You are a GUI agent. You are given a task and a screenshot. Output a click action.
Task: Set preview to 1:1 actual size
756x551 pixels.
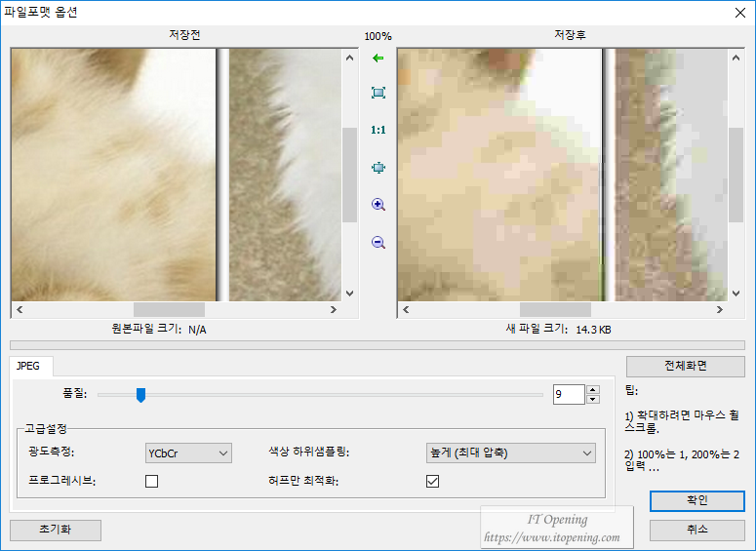tap(378, 130)
